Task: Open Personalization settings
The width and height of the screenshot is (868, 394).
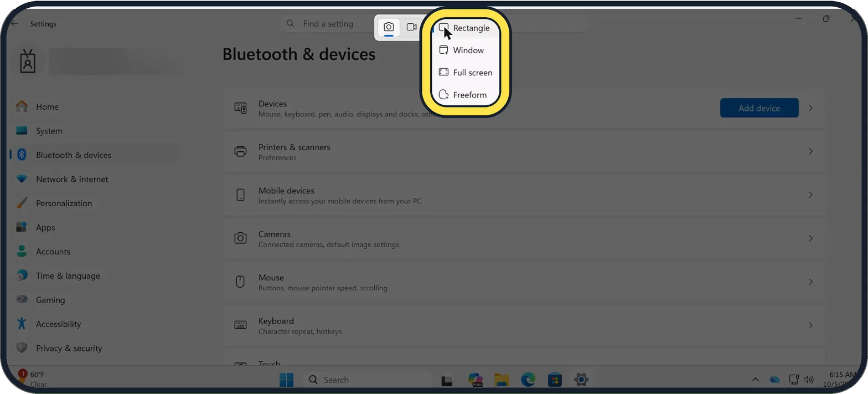Action: click(94, 203)
